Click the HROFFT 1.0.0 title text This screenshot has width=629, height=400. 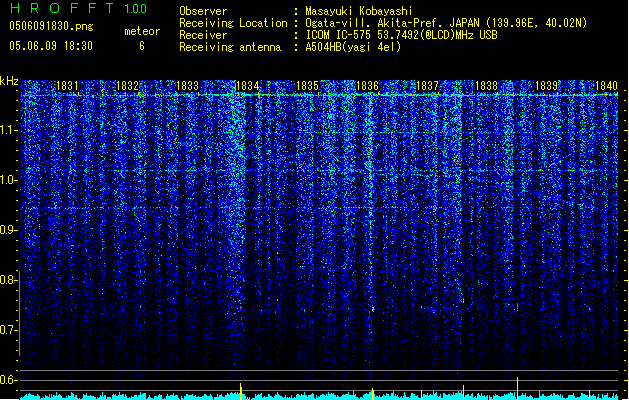(79, 8)
